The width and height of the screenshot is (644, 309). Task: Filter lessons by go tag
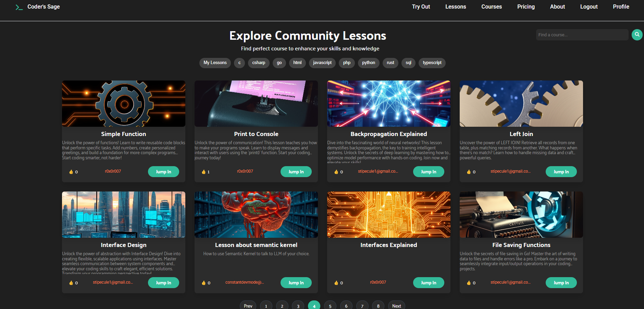coord(279,63)
